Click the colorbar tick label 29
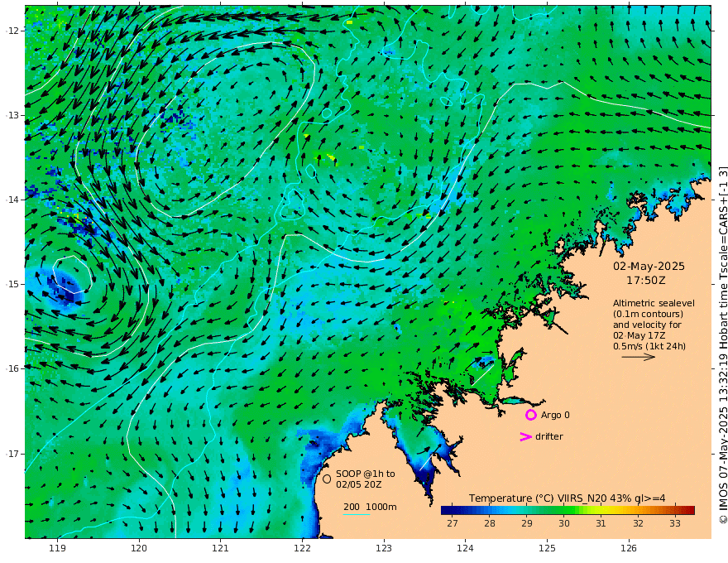The width and height of the screenshot is (728, 563). (x=526, y=523)
